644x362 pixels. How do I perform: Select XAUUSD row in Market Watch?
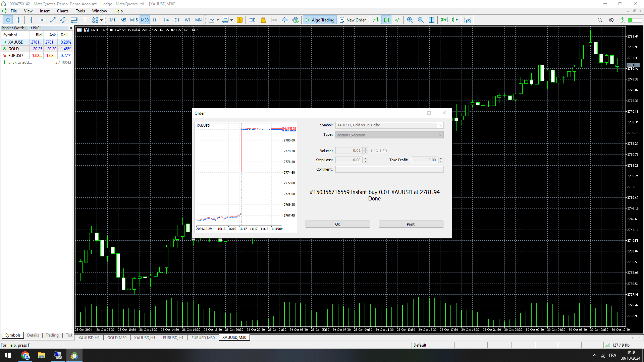coord(37,42)
